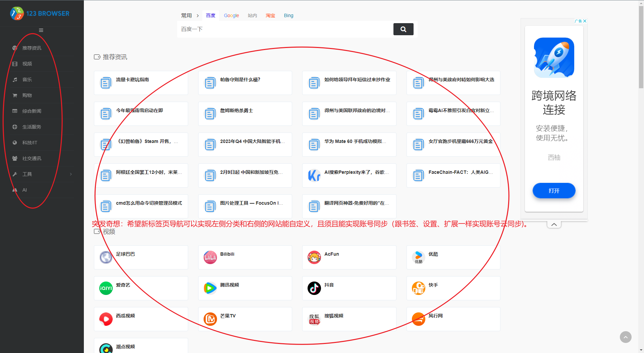644x353 pixels.
Task: Expand the 工具 submenu arrow
Action: pos(71,174)
